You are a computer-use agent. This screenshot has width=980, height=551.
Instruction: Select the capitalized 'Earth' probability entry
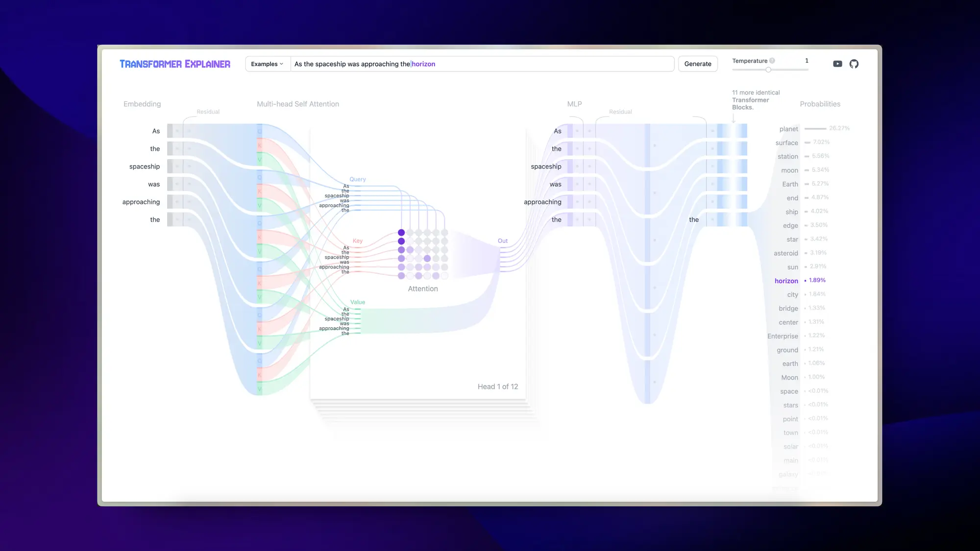(790, 184)
